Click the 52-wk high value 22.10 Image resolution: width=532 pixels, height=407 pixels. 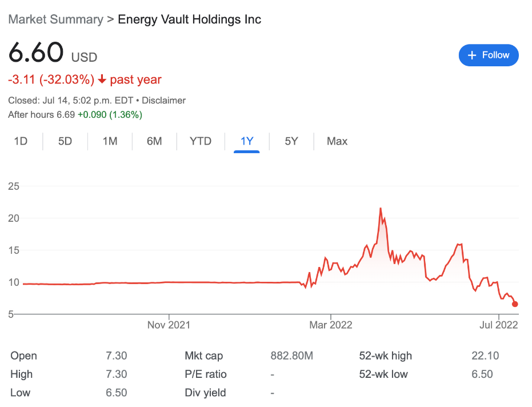pyautogui.click(x=485, y=356)
